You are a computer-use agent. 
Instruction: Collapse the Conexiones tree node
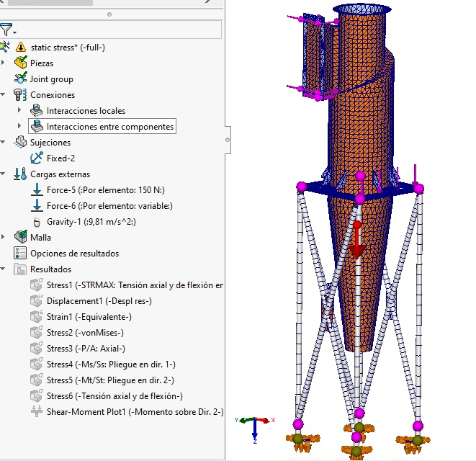point(3,95)
